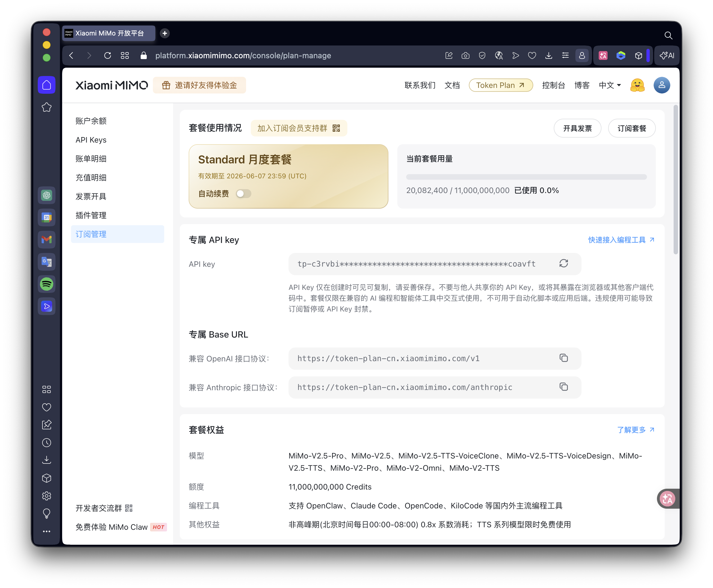This screenshot has height=588, width=713.
Task: Open 联系我们 in top navigation
Action: point(420,85)
